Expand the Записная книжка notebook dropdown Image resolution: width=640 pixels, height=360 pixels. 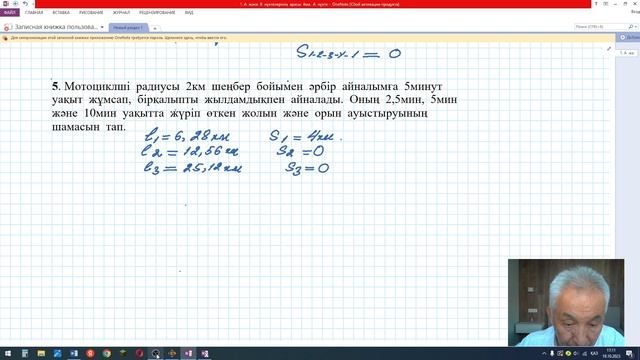click(102, 27)
